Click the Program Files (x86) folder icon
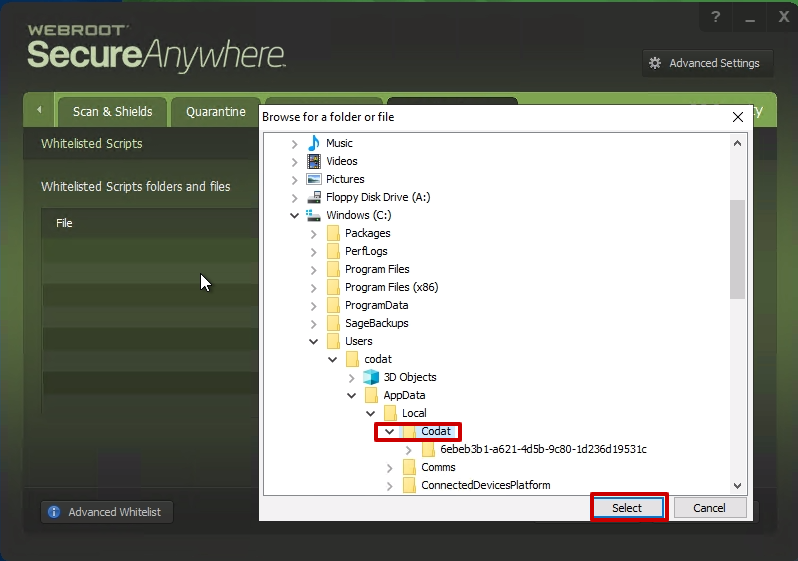This screenshot has width=798, height=561. click(x=333, y=287)
